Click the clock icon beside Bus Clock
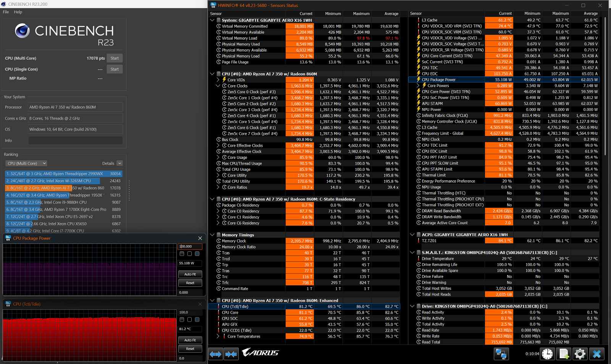 tap(219, 139)
